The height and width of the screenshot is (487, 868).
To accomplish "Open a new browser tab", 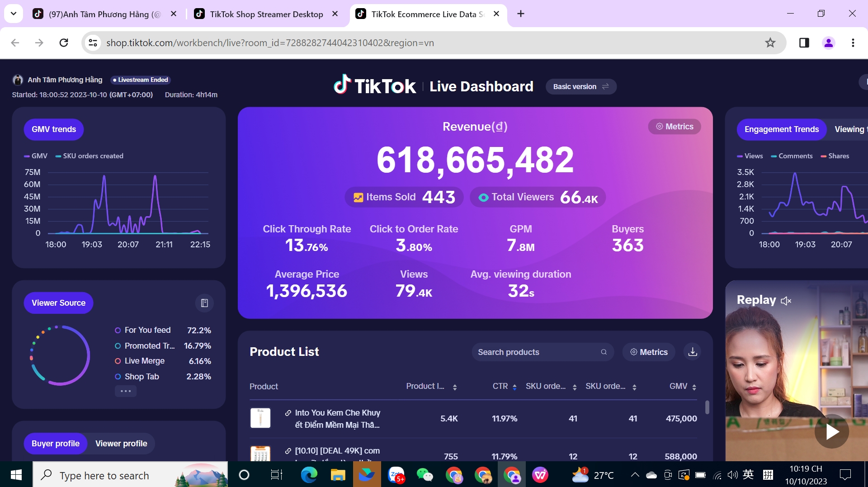I will click(521, 14).
